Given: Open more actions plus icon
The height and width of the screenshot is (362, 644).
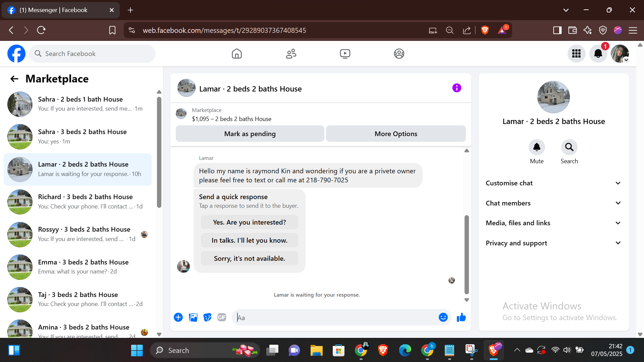Looking at the screenshot, I should 178,317.
